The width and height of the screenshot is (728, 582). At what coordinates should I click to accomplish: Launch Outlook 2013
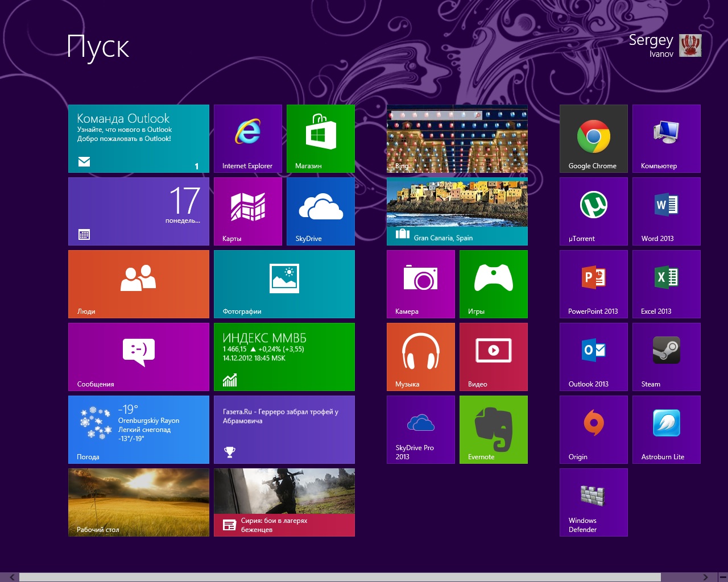[594, 357]
